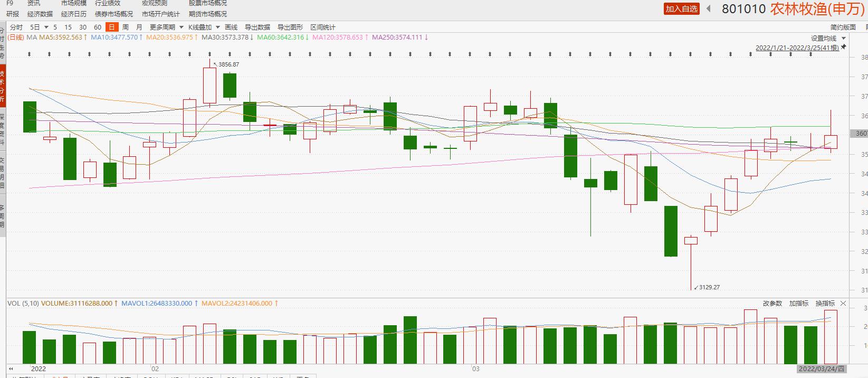Switch to 周 weekly period
The width and height of the screenshot is (868, 378).
[x=125, y=27]
